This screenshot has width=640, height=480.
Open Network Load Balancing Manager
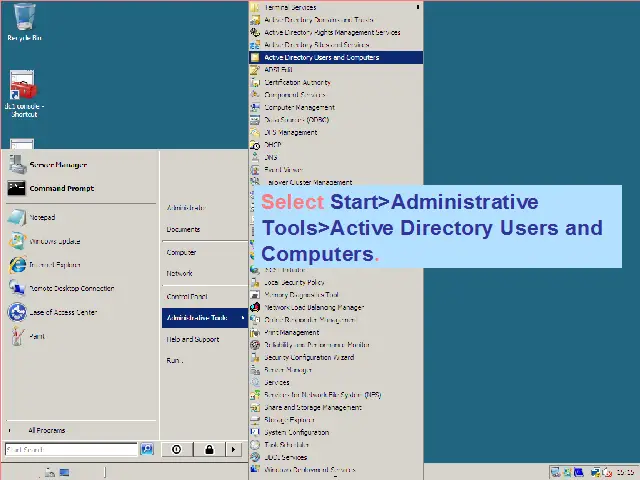tap(336, 307)
